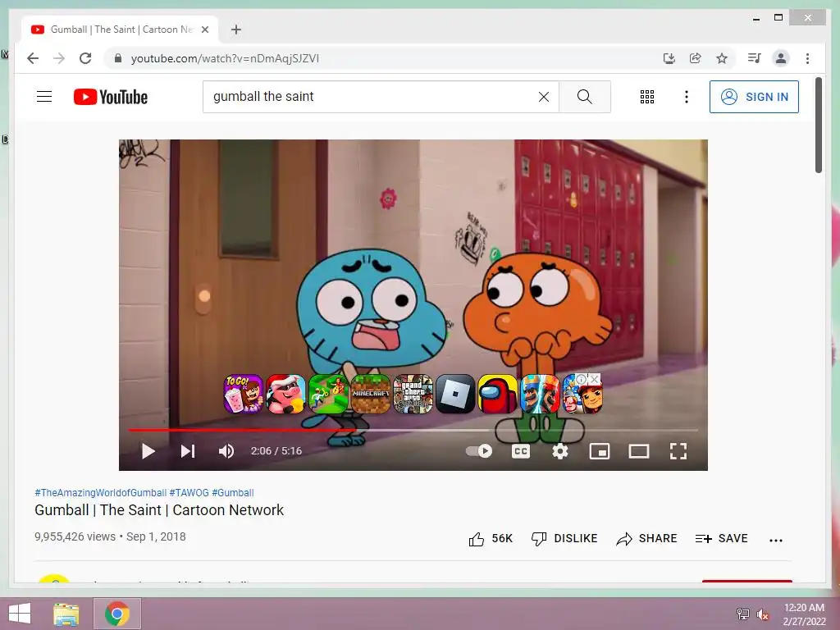Reload the page in Chrome
Viewport: 840px width, 630px height.
85,58
